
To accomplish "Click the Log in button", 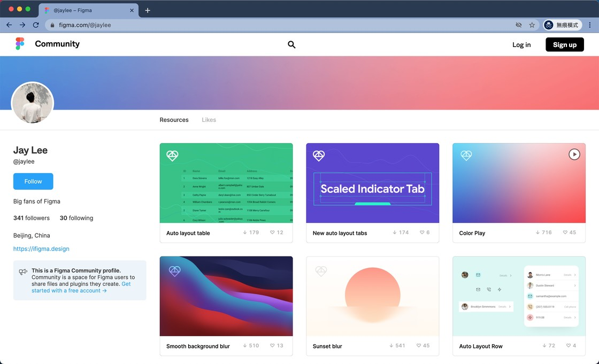I will coord(521,45).
